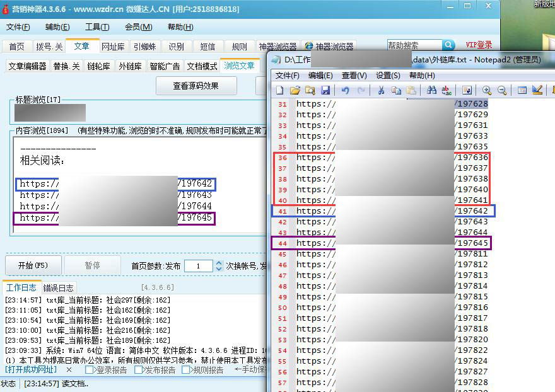Open the 工具(T) menu

coord(96,27)
